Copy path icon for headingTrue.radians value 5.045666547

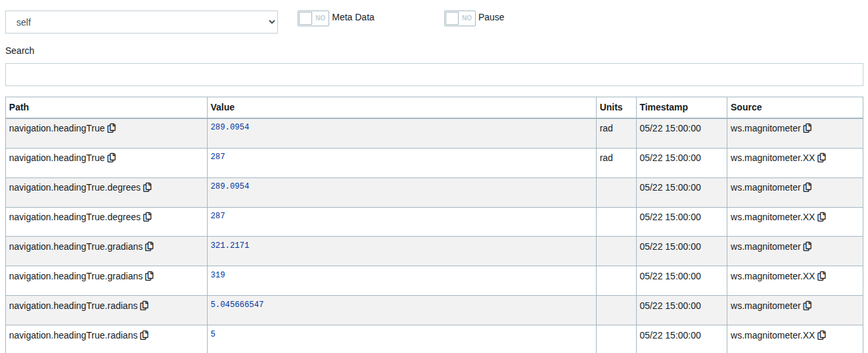pyautogui.click(x=145, y=306)
